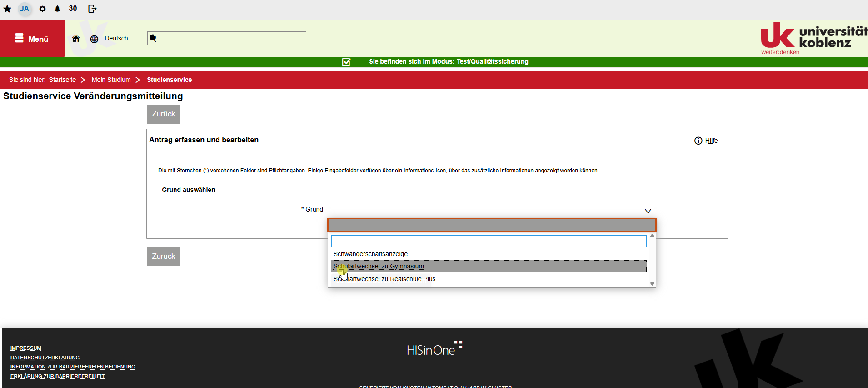Screen dimensions: 868x388
Task: Click the magnifier search icon
Action: 153,38
